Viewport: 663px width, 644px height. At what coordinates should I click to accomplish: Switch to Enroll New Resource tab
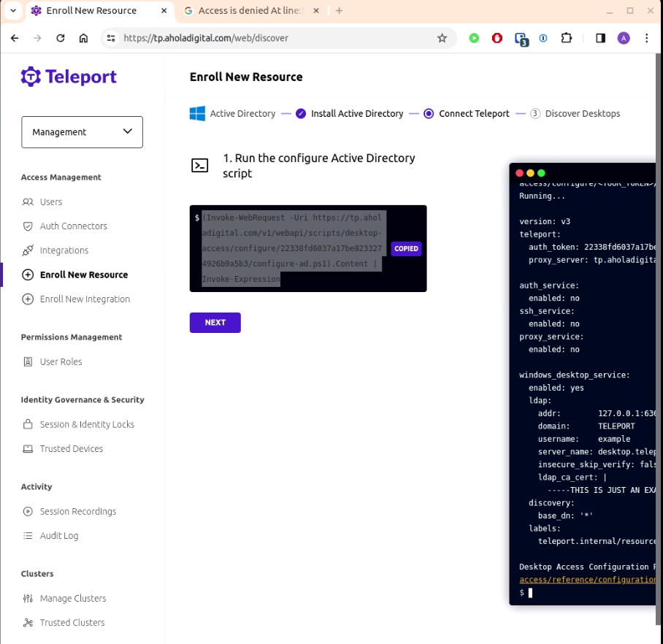pyautogui.click(x=91, y=10)
